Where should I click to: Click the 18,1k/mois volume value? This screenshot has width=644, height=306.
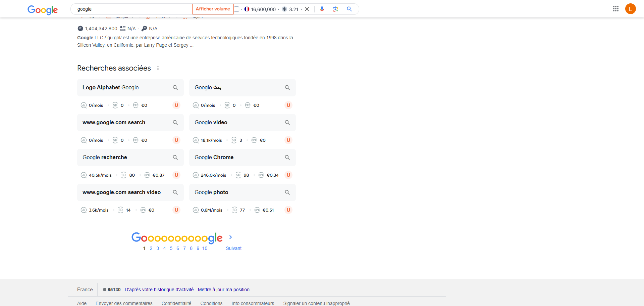[211, 140]
